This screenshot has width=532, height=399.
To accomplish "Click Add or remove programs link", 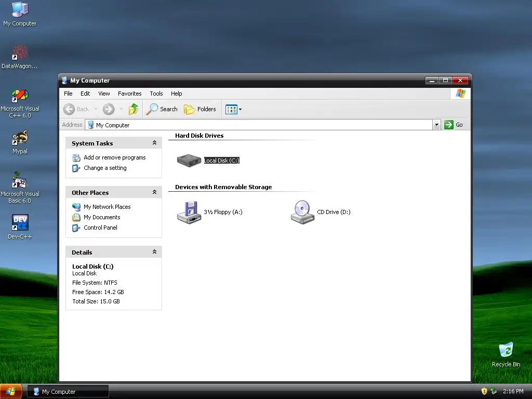I will pos(115,157).
